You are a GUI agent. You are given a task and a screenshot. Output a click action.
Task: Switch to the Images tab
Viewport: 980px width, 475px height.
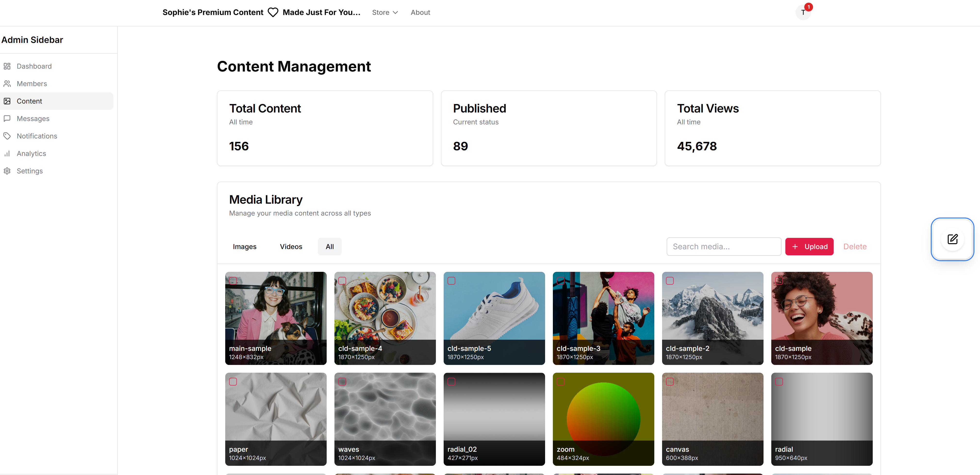coord(245,247)
